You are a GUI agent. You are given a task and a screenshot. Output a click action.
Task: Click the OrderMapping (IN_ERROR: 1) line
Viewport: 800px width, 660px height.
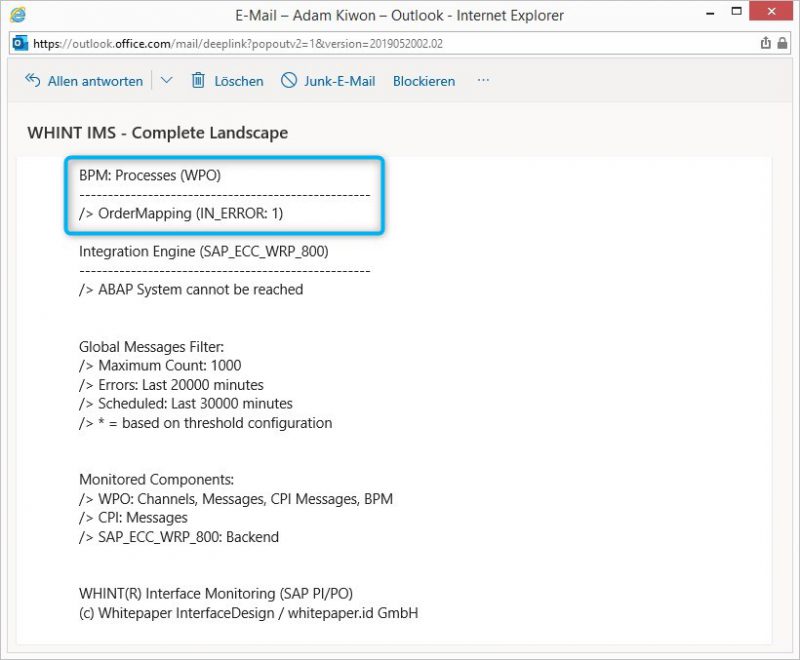click(181, 213)
